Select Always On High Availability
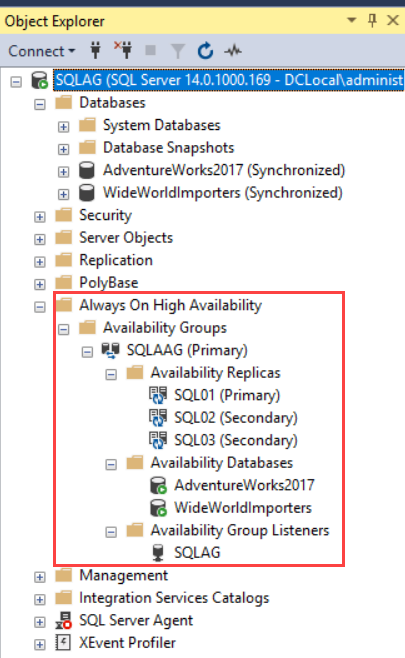The width and height of the screenshot is (405, 658). pos(170,305)
